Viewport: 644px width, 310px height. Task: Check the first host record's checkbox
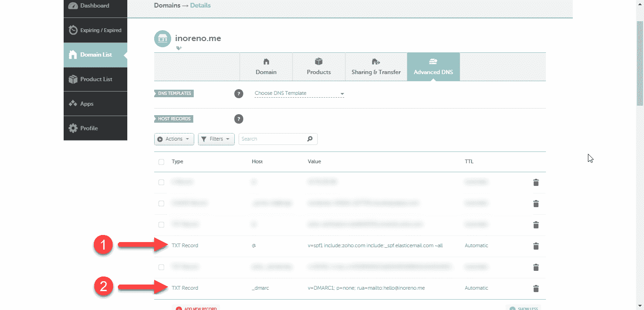[x=161, y=182]
